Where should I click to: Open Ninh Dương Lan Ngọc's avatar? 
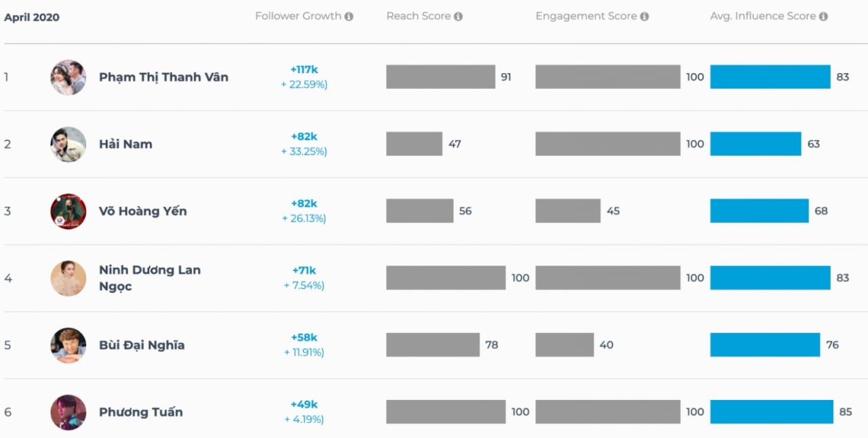click(x=68, y=278)
